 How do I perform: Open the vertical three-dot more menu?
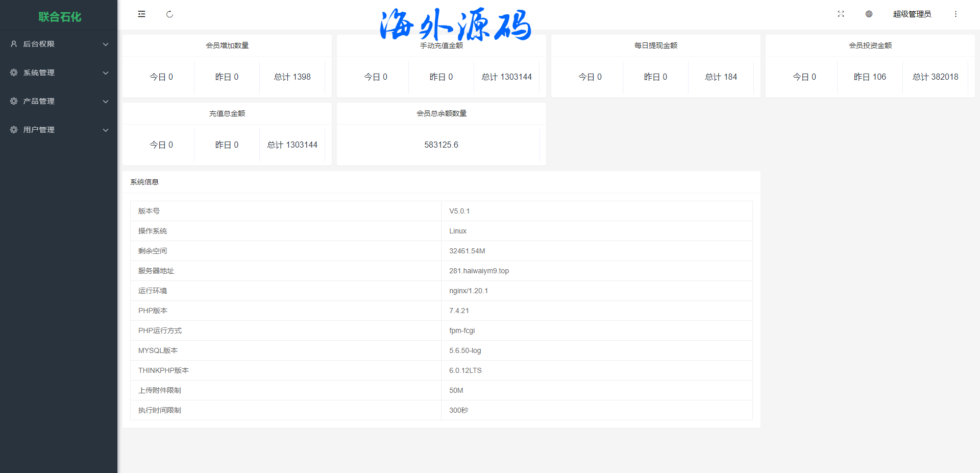coord(955,14)
